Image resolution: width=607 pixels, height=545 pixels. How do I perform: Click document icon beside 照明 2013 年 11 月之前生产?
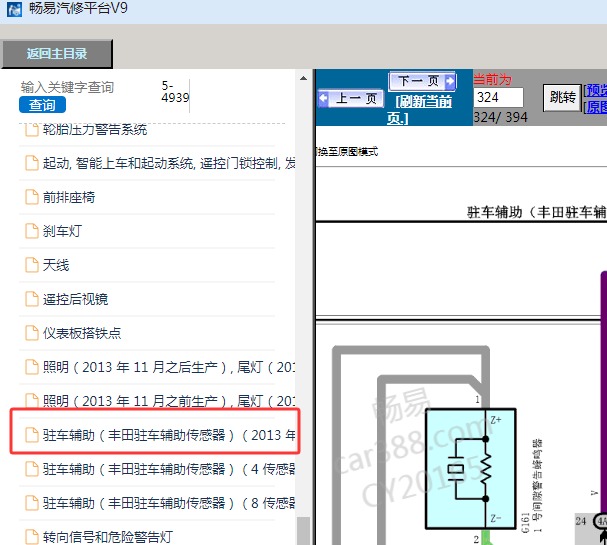[32, 400]
